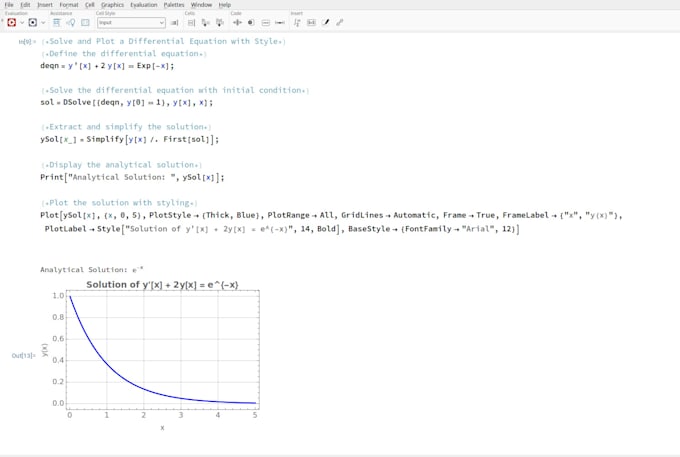Click the Out[13] output label

point(23,356)
